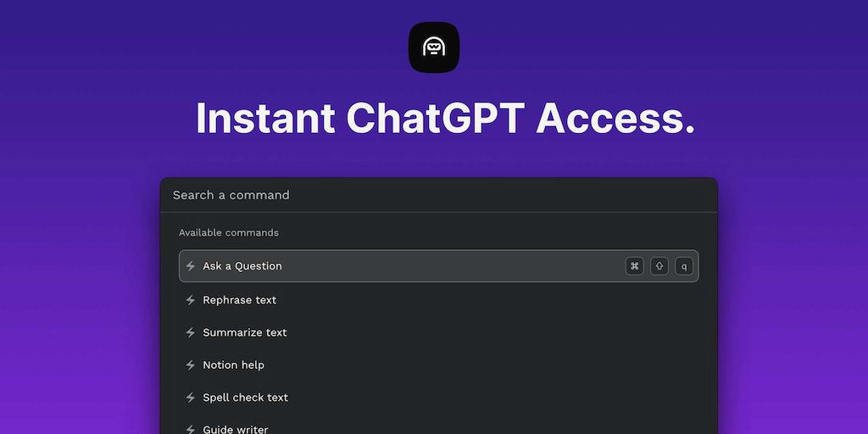This screenshot has height=434, width=868.
Task: Click the robot app logo icon
Action: [x=434, y=47]
